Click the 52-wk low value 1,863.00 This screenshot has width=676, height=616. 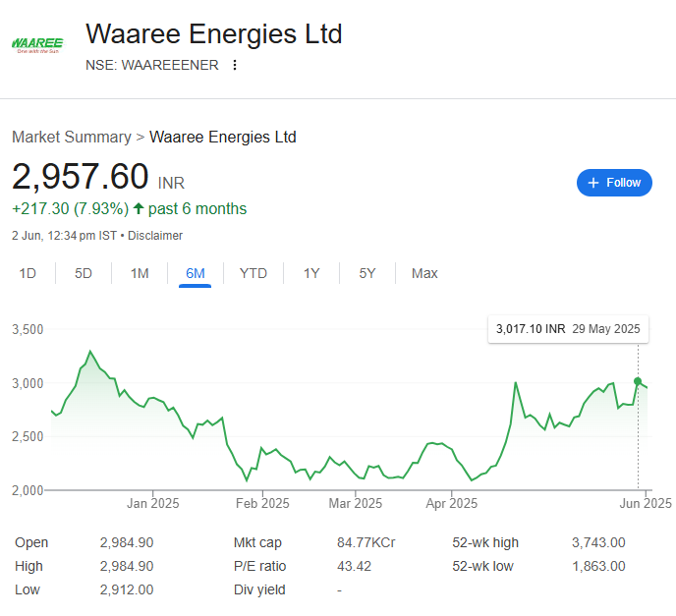[x=598, y=566]
